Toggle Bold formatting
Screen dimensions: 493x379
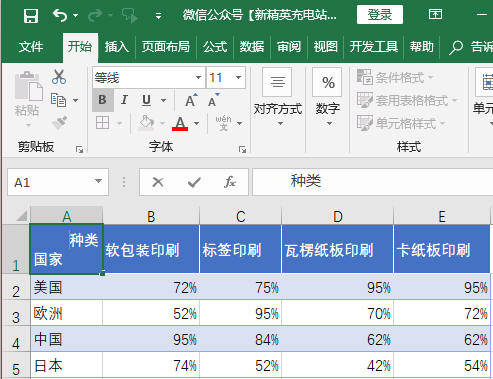(x=103, y=100)
